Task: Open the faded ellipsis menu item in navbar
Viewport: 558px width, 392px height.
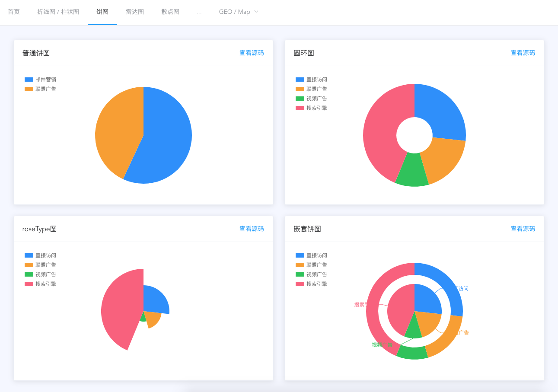Action: click(x=199, y=12)
